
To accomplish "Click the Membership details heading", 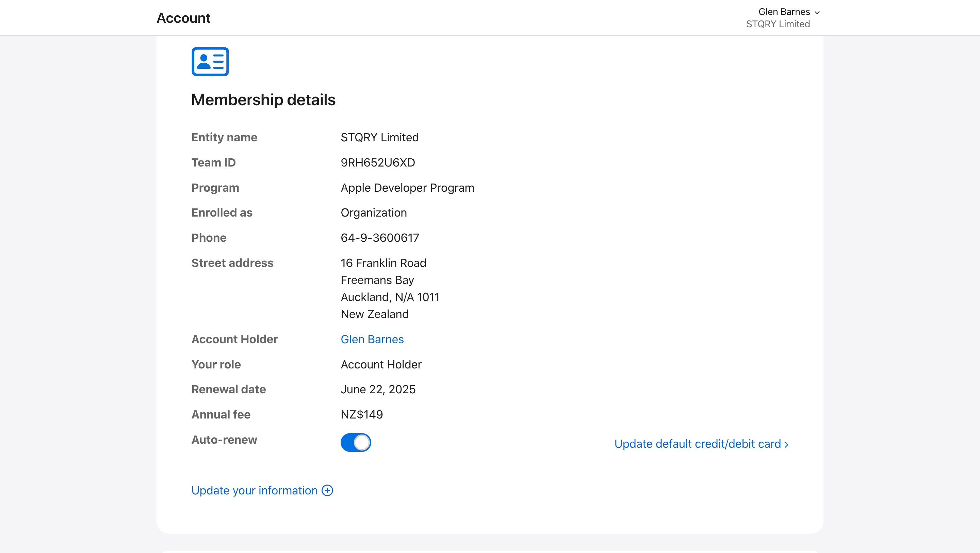I will pos(263,100).
